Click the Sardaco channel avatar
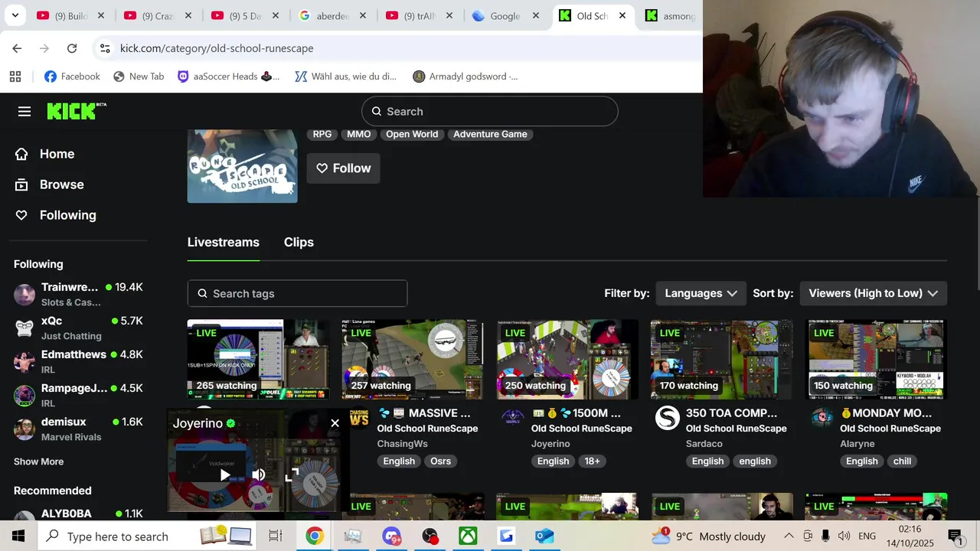 pyautogui.click(x=668, y=418)
